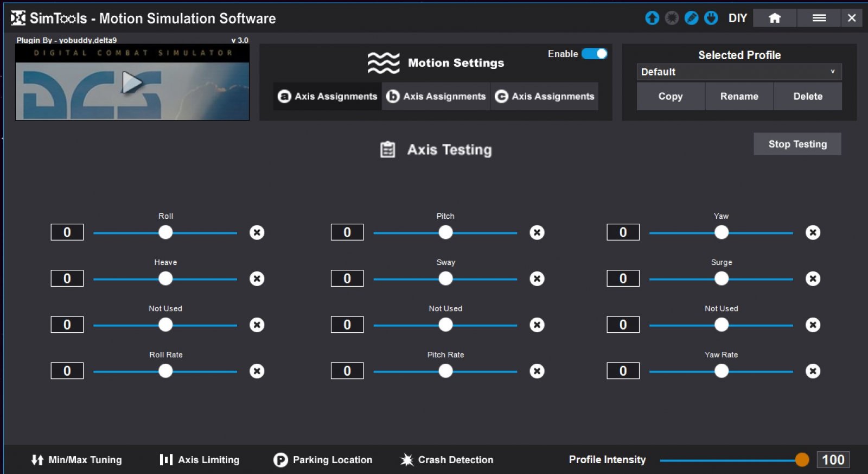Reset the Yaw Rate axis test value

813,371
